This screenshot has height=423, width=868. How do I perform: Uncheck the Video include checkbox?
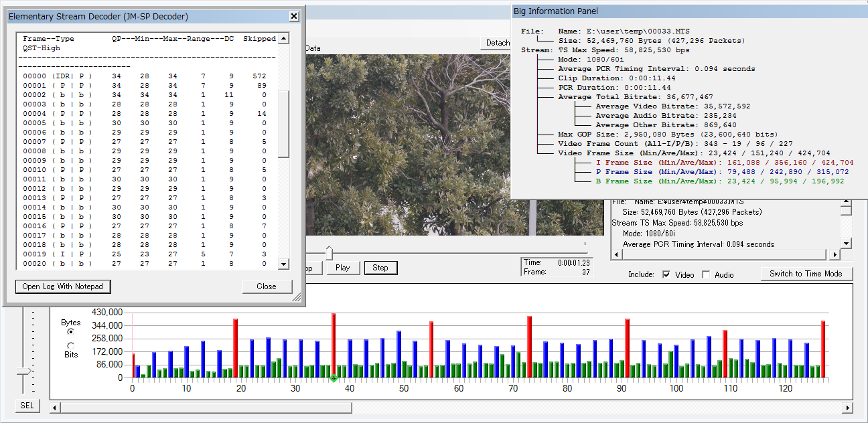(666, 274)
